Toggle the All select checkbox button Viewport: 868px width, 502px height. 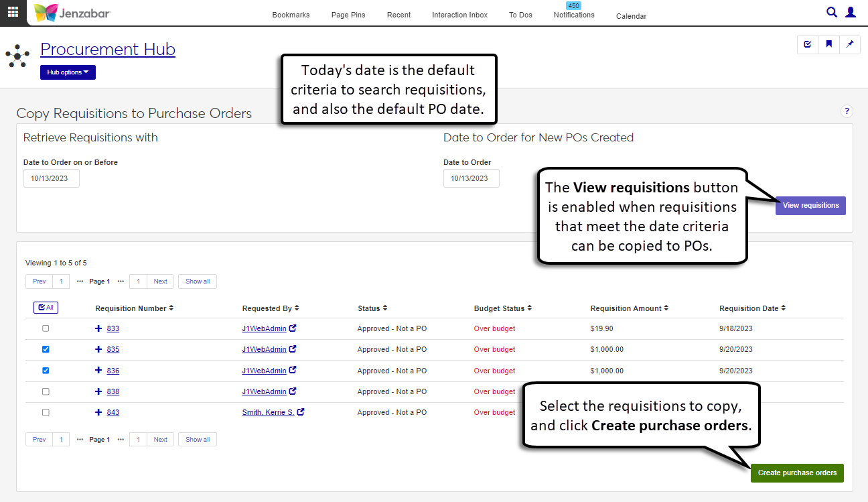coord(46,308)
